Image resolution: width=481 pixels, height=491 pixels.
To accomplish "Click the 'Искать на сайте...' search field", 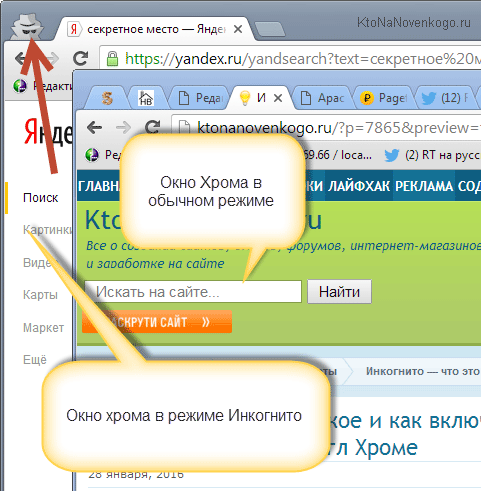I will click(193, 292).
